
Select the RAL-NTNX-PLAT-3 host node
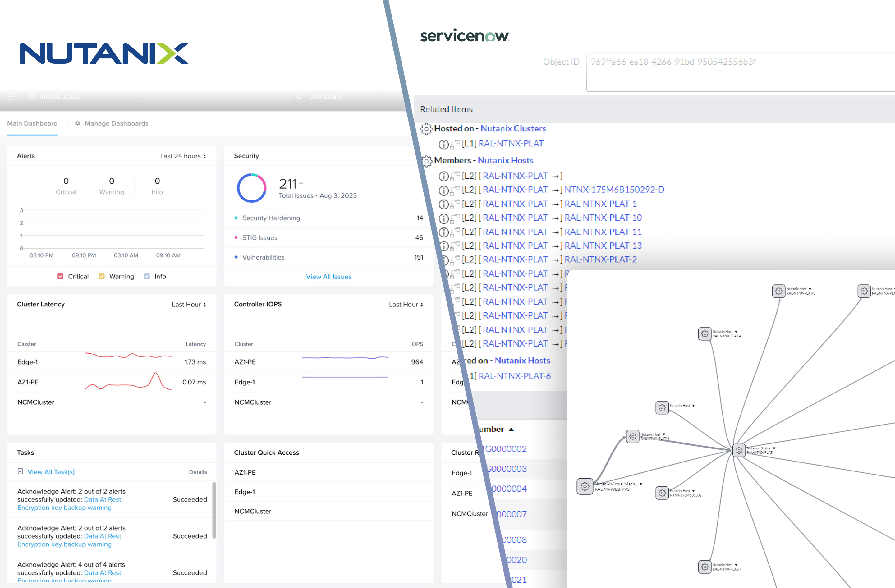(778, 291)
